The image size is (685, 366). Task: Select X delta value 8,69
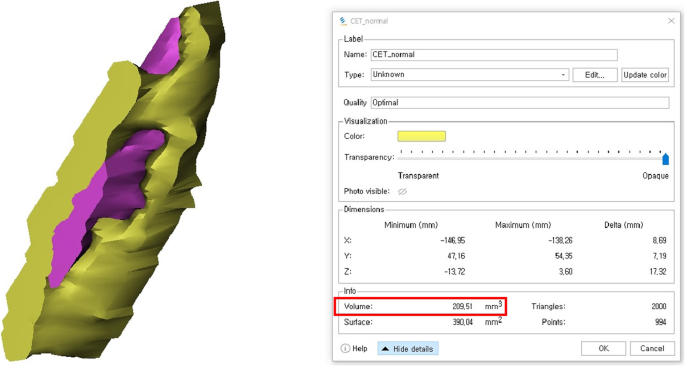660,241
